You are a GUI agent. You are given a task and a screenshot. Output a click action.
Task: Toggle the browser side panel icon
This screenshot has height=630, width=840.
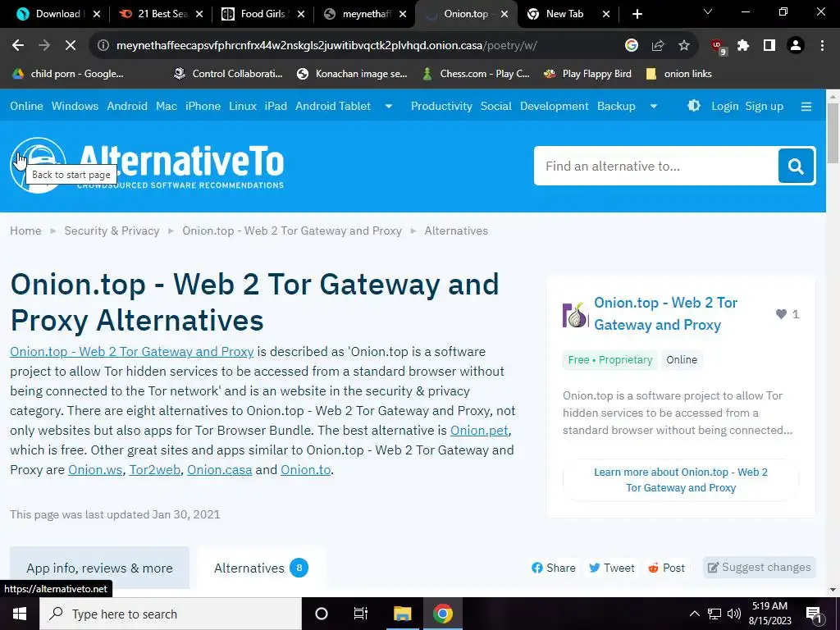tap(769, 46)
